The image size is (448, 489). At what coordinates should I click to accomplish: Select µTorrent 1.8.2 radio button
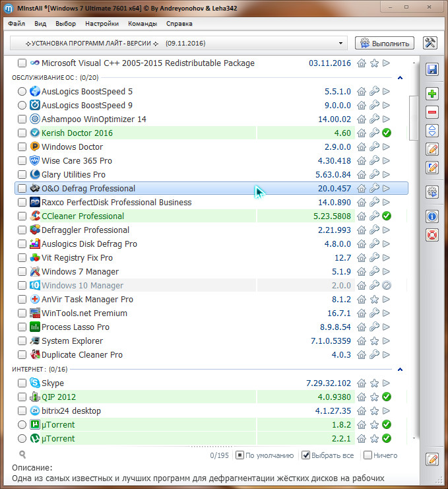(x=22, y=424)
